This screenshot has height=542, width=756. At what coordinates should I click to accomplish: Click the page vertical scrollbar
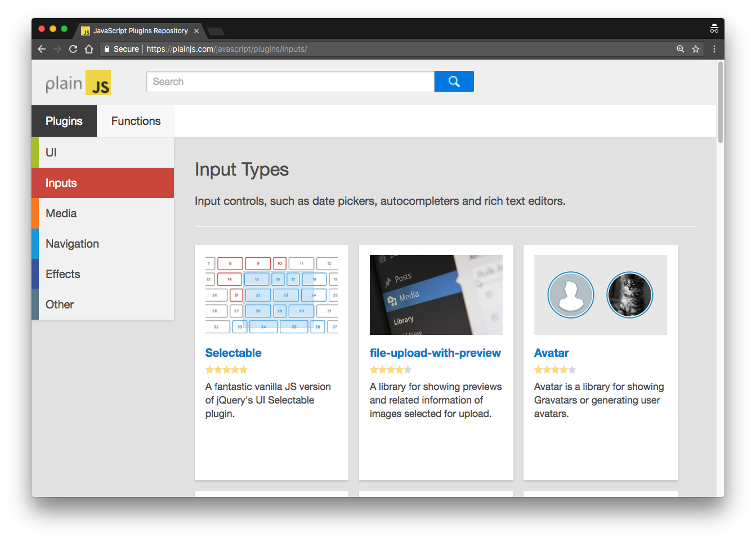click(x=721, y=102)
